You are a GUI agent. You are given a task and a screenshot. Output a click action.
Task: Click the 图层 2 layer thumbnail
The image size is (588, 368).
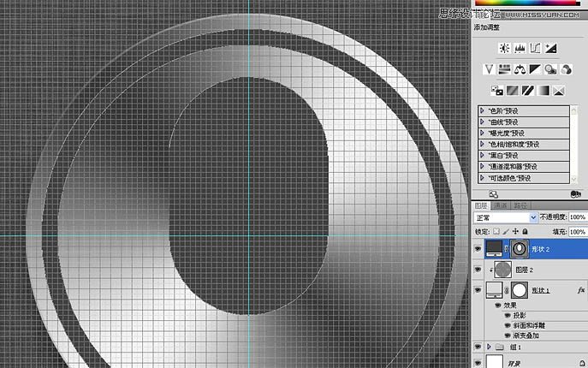(503, 270)
